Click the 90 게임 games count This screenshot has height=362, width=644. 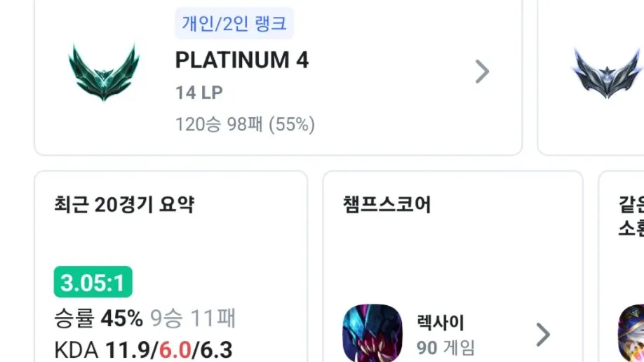click(x=445, y=348)
